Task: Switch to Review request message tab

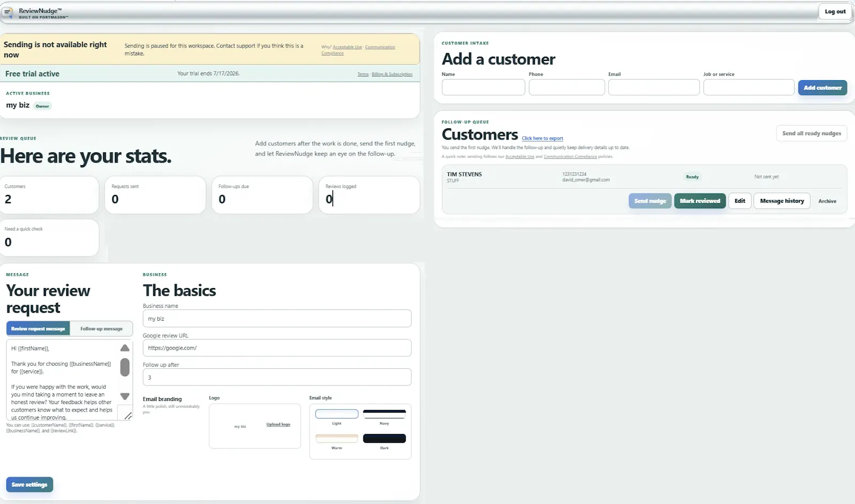Action: [38, 329]
